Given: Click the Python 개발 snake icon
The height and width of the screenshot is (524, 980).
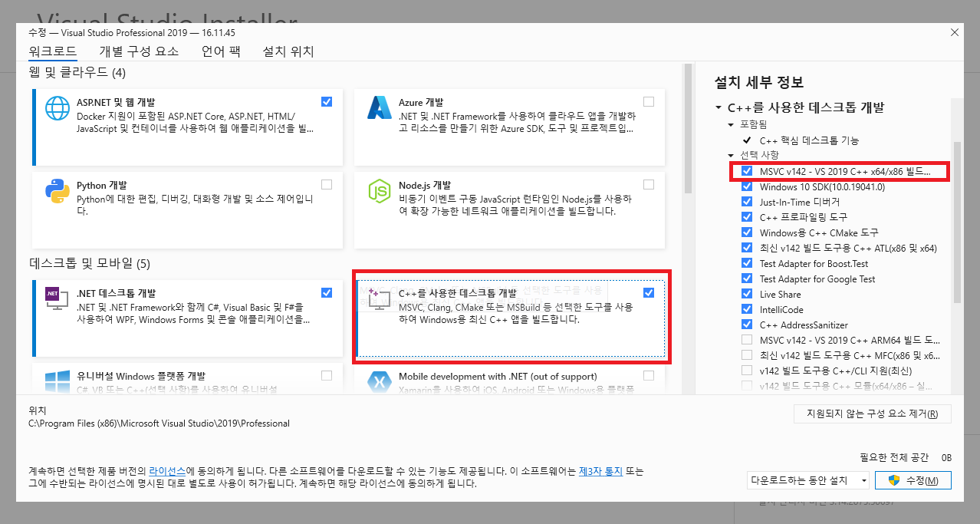Looking at the screenshot, I should (x=58, y=191).
